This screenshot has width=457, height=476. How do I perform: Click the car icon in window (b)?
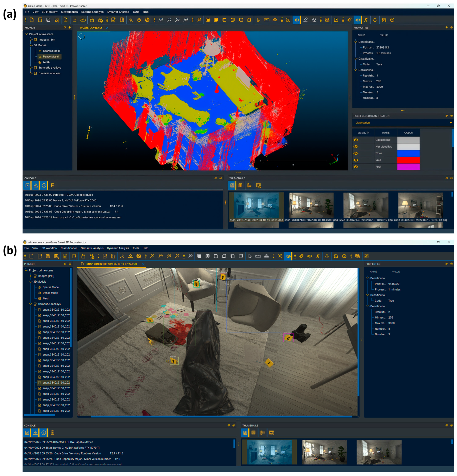[336, 256]
